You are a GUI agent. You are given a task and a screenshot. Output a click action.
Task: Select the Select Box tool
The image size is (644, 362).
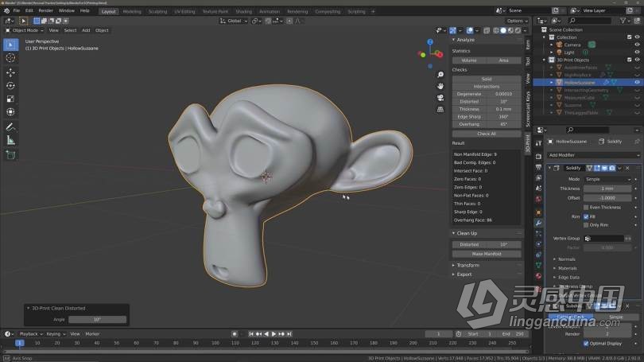pyautogui.click(x=10, y=45)
